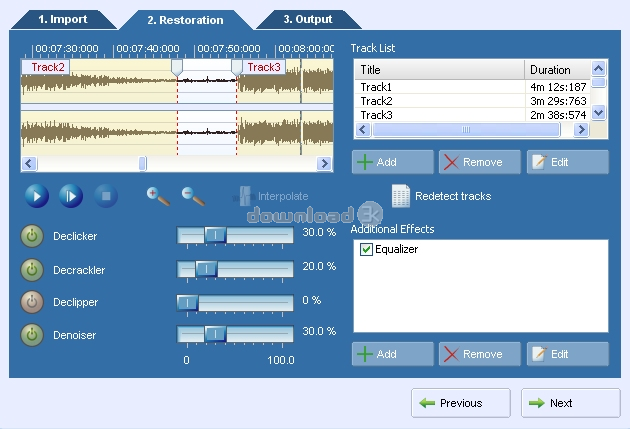Click the Track1 duration 4m 12s:187

coord(558,87)
